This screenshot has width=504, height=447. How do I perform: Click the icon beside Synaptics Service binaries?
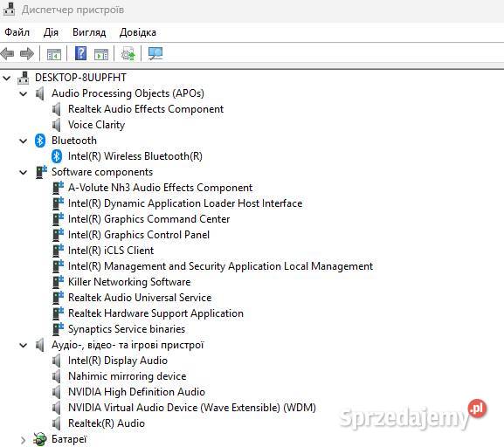(58, 329)
